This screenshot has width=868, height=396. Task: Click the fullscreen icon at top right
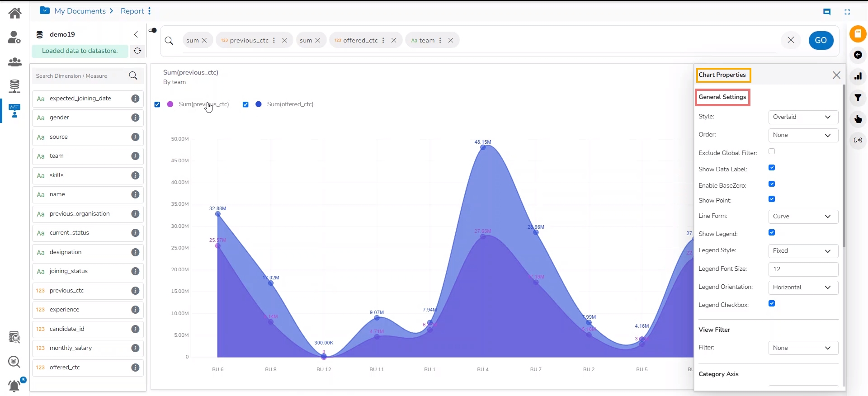847,12
